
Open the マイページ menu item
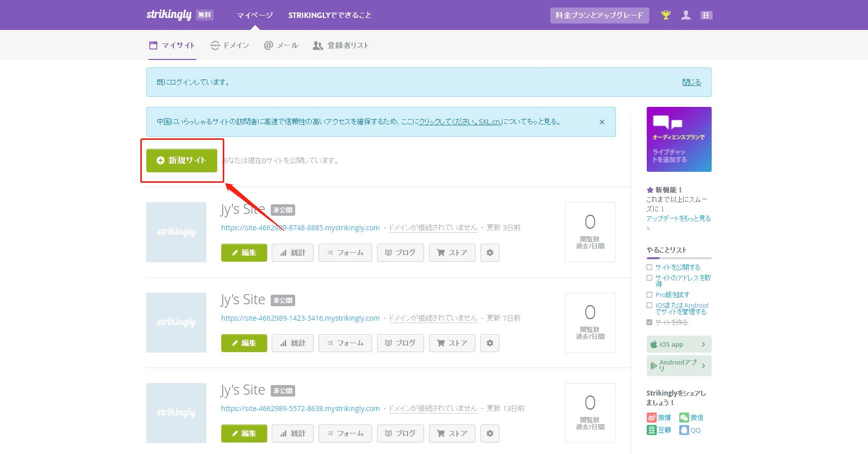pos(255,15)
